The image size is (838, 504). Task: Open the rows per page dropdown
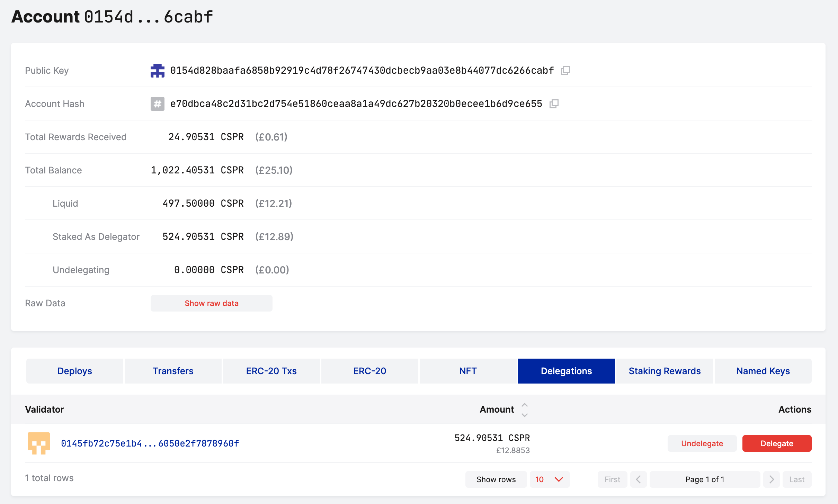(549, 479)
